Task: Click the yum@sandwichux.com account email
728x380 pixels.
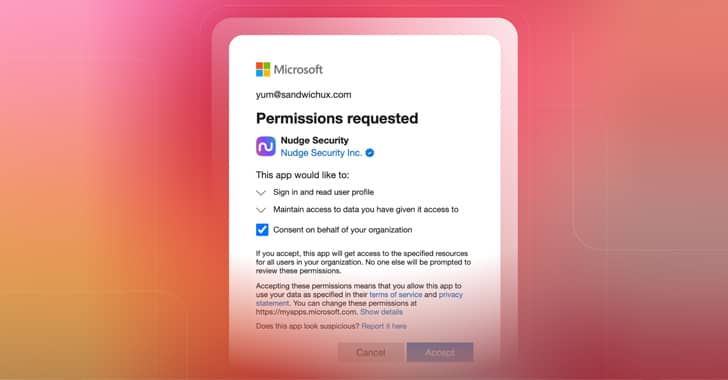Action: click(304, 95)
